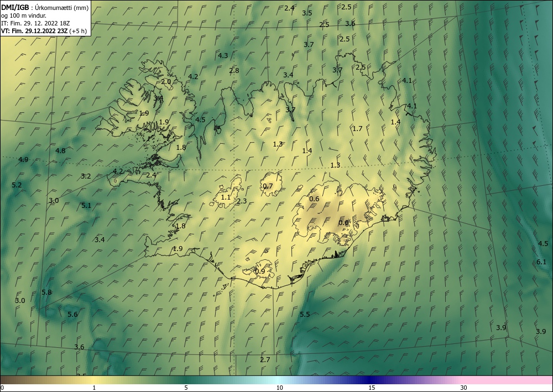Select the 0.9 value on the southern glacier
Viewport: 553px width, 392px height.
[x=260, y=271]
